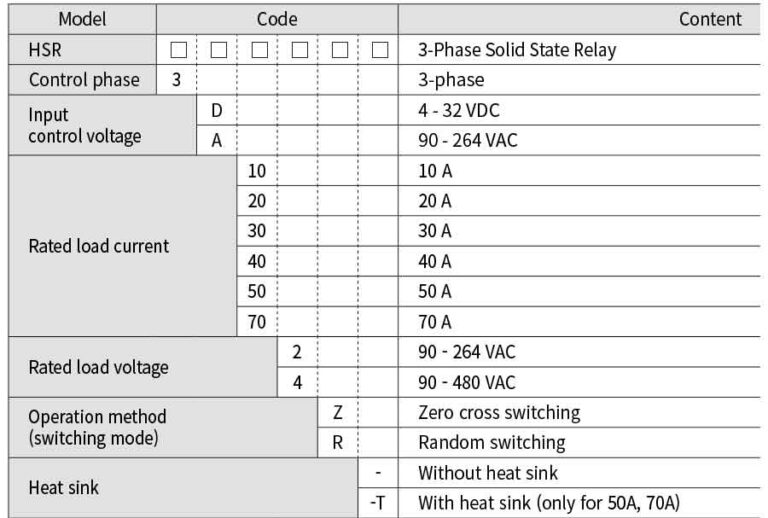
Task: Check the third empty box in HSR row
Action: pos(259,50)
